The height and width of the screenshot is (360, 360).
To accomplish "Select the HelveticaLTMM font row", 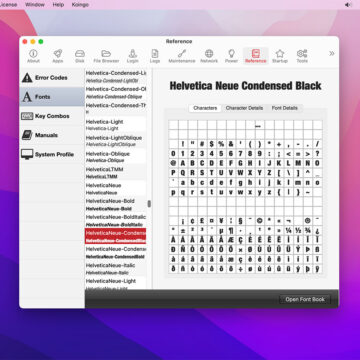I will 116,173.
